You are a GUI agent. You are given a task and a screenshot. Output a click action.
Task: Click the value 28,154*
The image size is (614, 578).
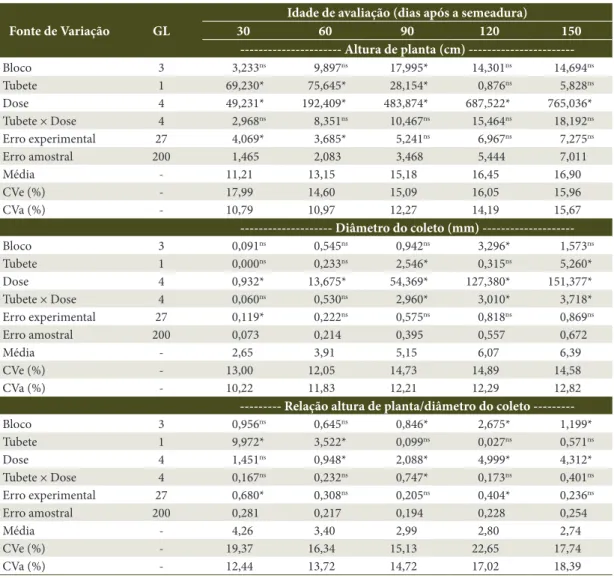409,85
